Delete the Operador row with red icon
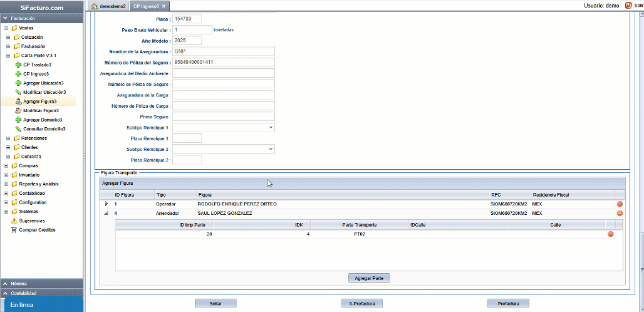 [x=620, y=204]
